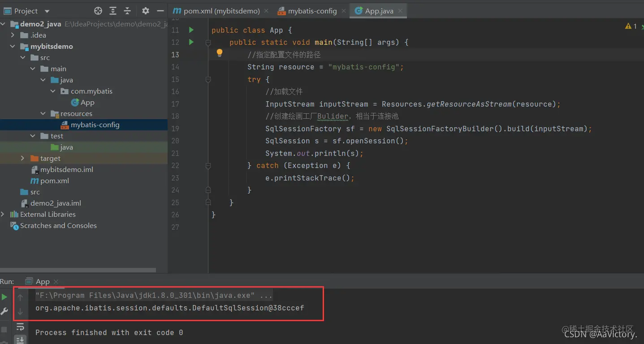Click e.printStackTrace() on line 23
This screenshot has width=644, height=344.
point(307,178)
